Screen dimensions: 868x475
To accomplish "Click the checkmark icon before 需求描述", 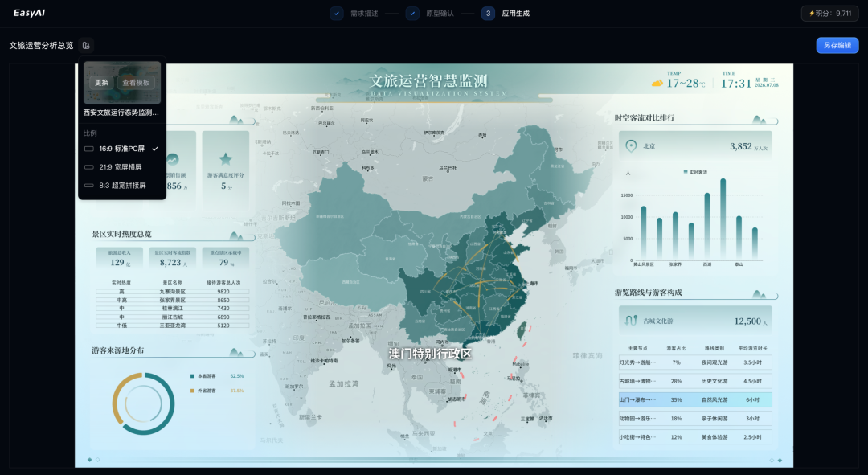I will coord(337,14).
